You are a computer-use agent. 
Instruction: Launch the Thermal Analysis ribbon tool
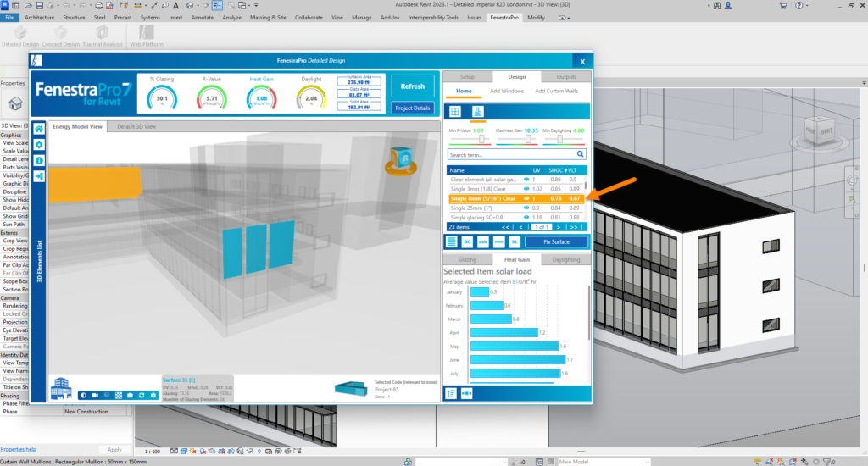click(103, 36)
